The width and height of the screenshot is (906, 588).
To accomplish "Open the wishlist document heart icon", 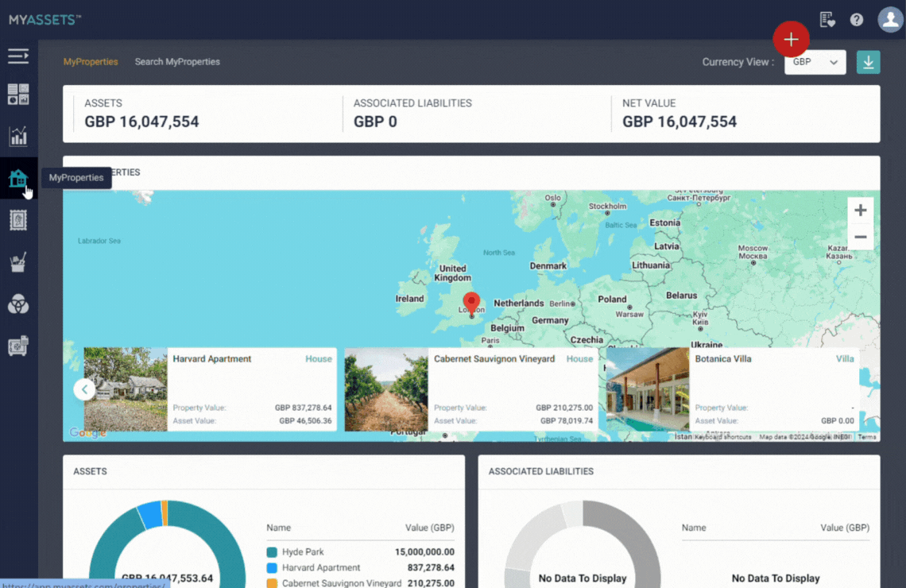I will click(x=827, y=20).
